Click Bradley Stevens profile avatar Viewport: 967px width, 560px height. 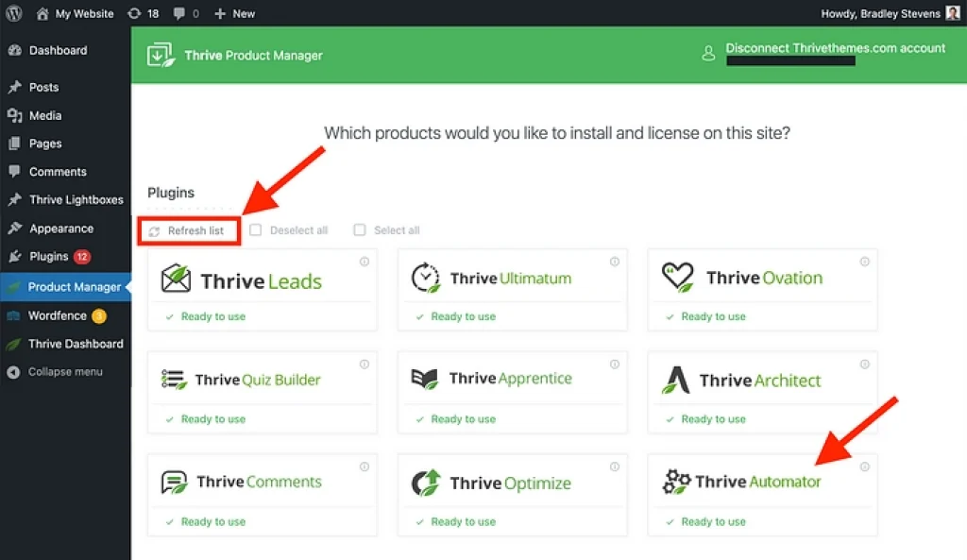(x=953, y=13)
